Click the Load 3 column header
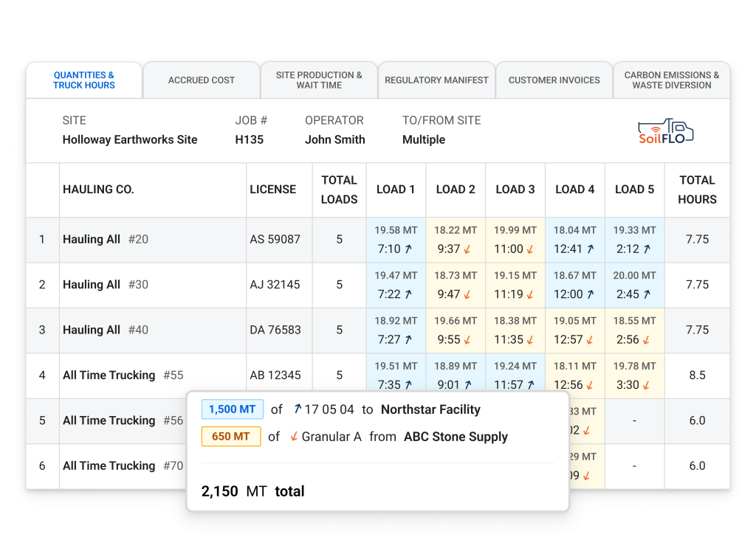This screenshot has height=551, width=756. (515, 190)
